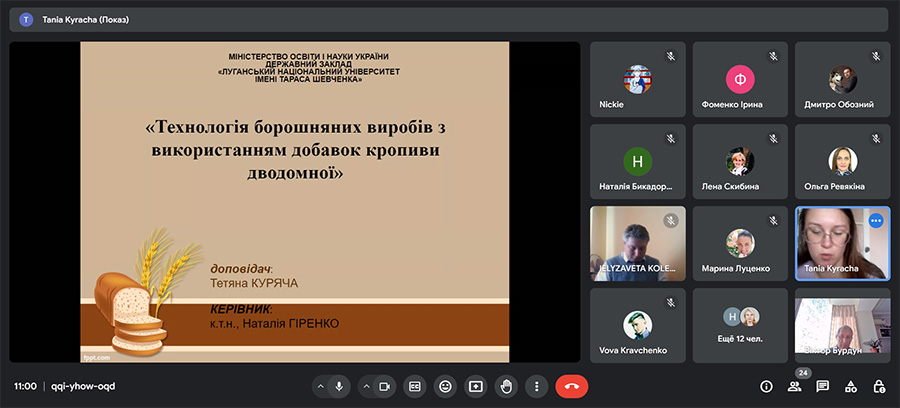The width and height of the screenshot is (900, 408).
Task: Show the participants list
Action: tap(794, 386)
